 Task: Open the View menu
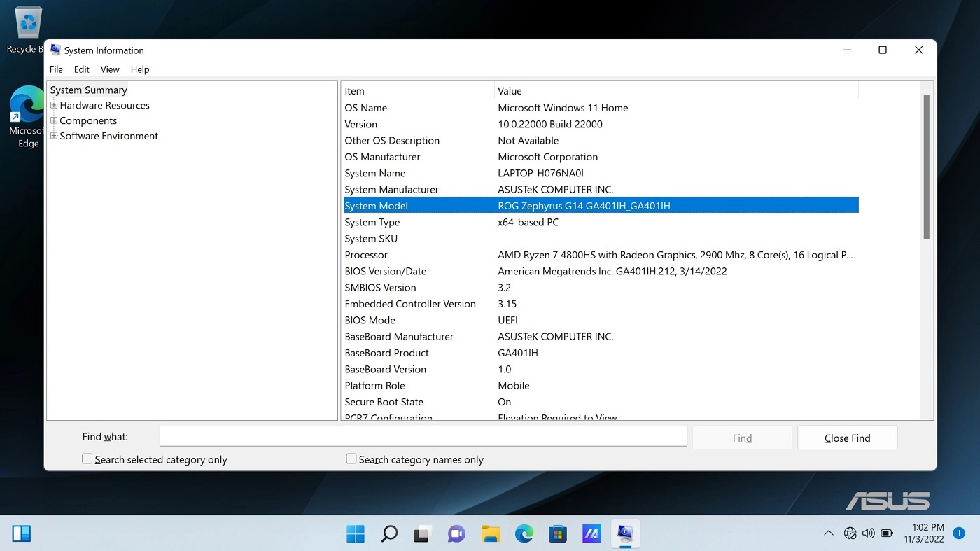pos(110,69)
